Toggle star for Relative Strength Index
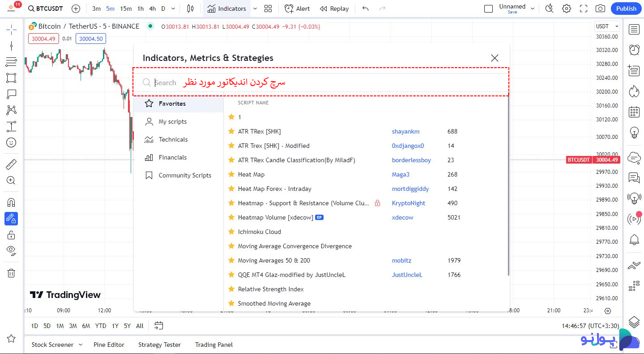 point(231,289)
